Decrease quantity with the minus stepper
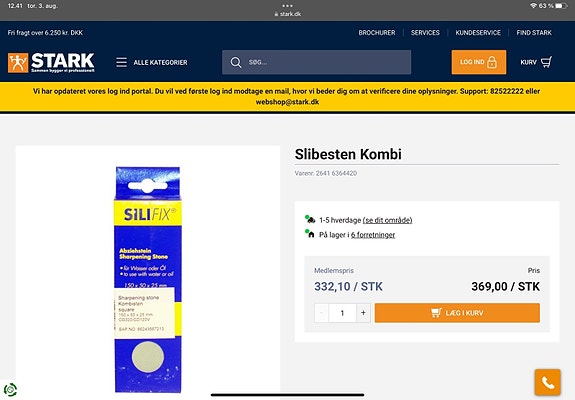Screen dimensions: 575x400 coord(322,313)
